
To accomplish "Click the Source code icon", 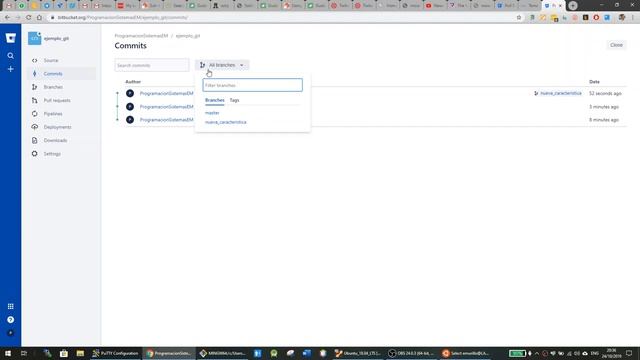I will [35, 60].
